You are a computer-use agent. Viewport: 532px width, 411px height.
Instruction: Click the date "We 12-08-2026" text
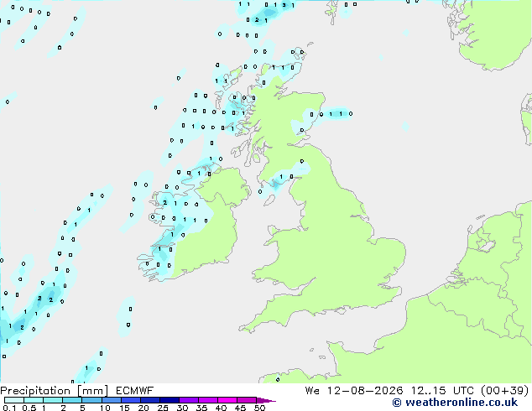click(x=354, y=391)
